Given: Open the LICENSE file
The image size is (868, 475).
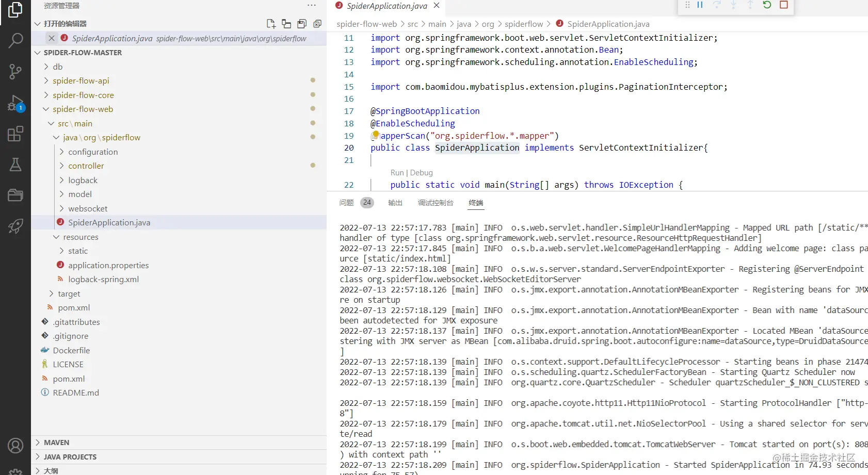Looking at the screenshot, I should 68,364.
